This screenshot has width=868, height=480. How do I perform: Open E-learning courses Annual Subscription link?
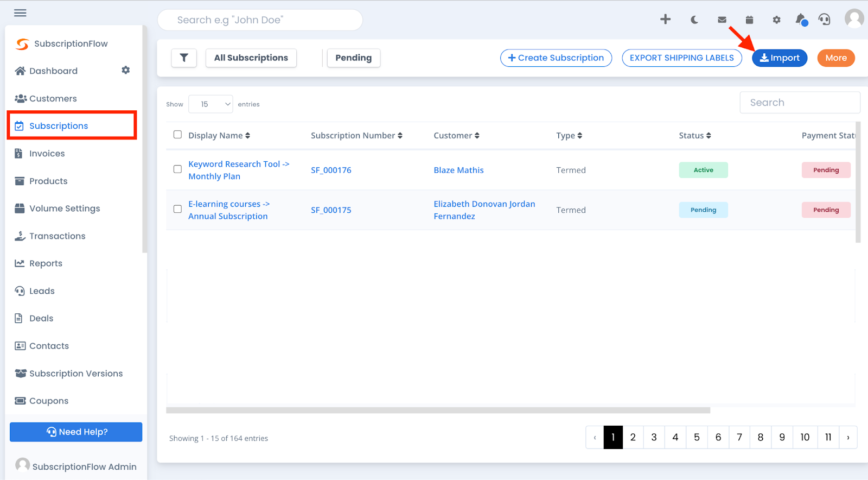pyautogui.click(x=229, y=210)
